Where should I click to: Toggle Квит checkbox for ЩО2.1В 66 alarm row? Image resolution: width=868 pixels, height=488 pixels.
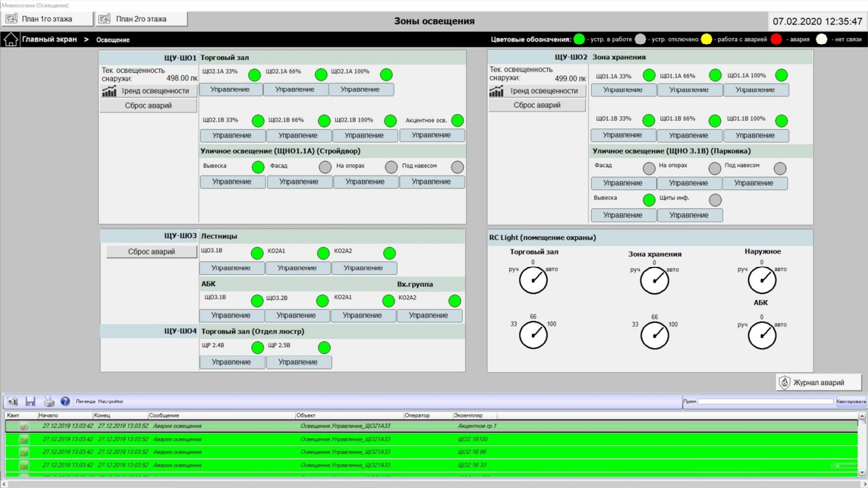click(23, 452)
